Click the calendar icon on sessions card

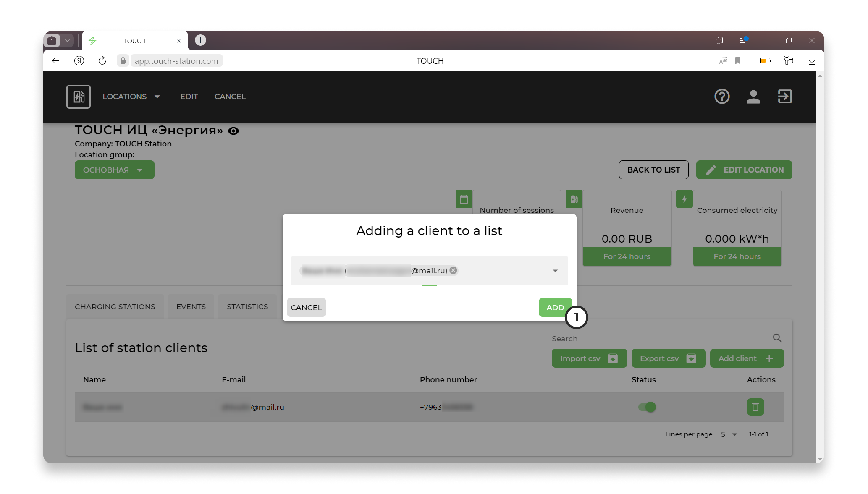pyautogui.click(x=464, y=199)
